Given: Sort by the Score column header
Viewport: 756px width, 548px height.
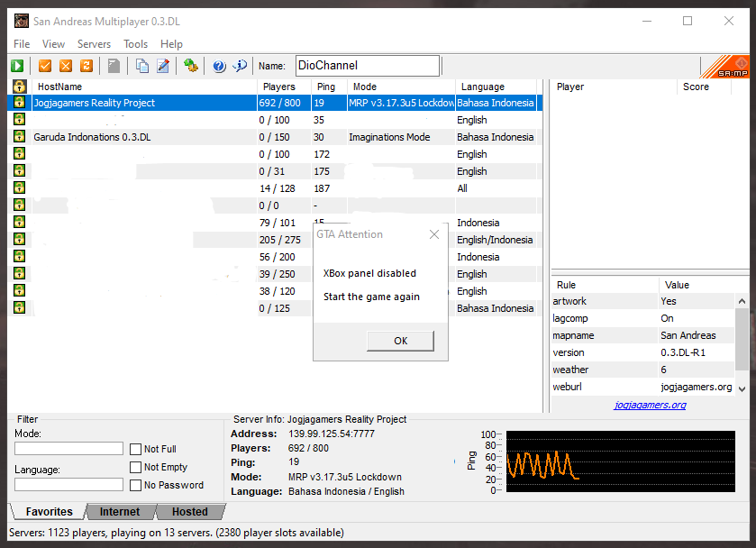Looking at the screenshot, I should (704, 87).
